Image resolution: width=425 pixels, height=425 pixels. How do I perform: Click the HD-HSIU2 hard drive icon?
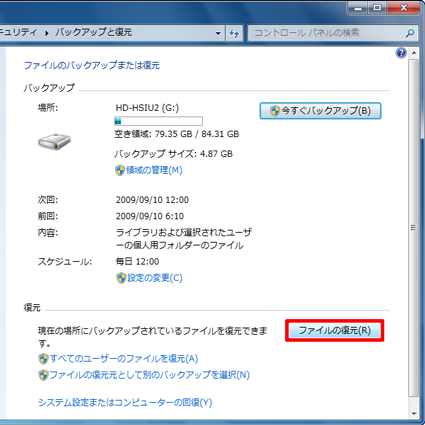click(54, 141)
